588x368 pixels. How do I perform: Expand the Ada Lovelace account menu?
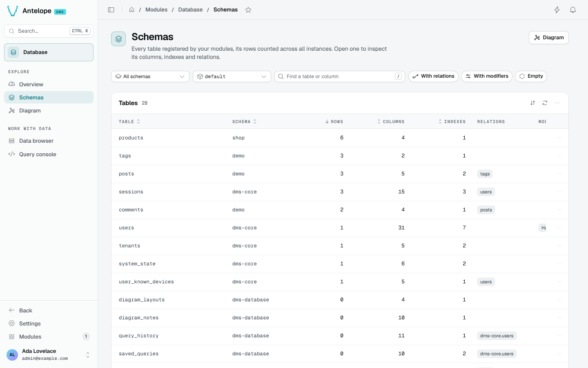[x=49, y=355]
